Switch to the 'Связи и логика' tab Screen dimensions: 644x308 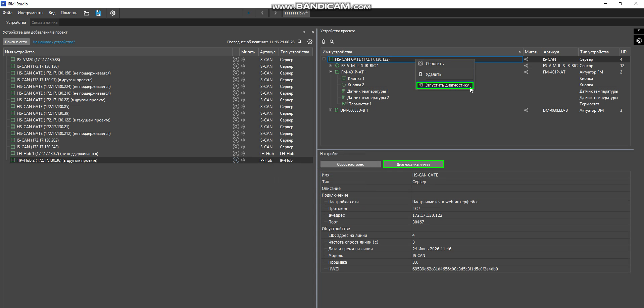click(45, 22)
